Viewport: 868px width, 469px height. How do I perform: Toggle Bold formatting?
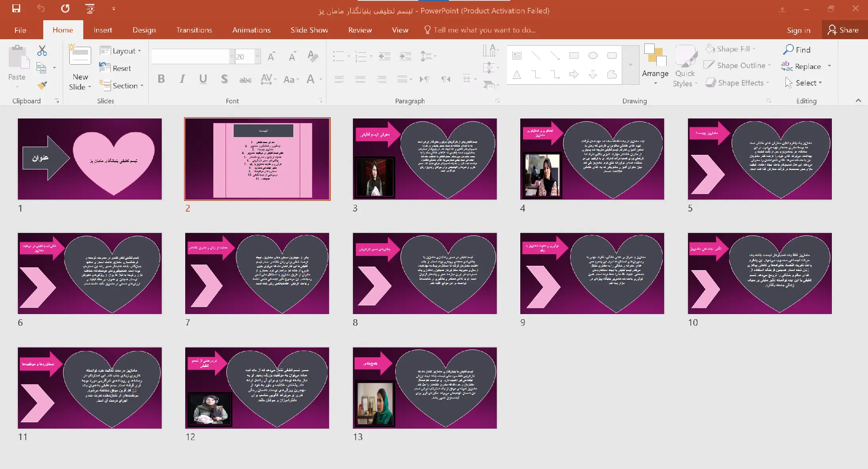161,79
